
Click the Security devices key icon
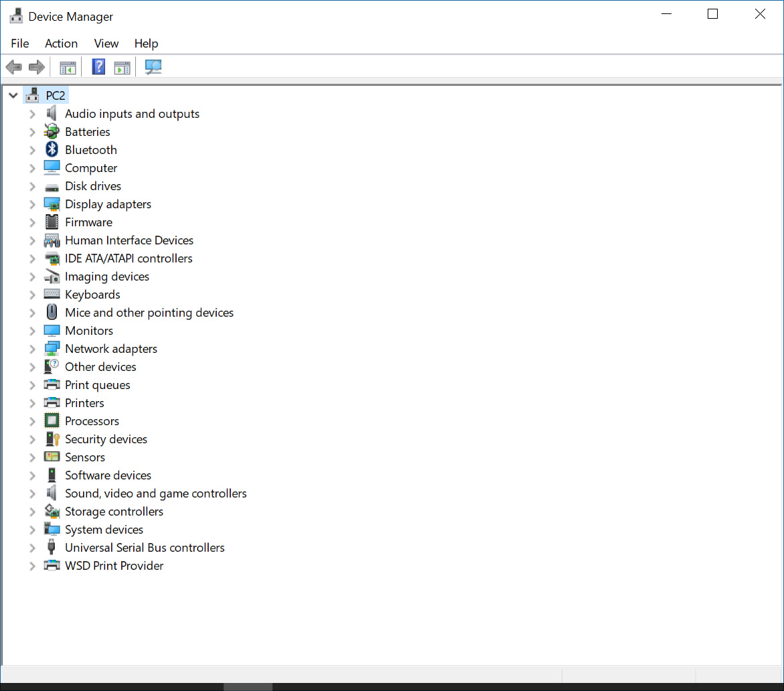pyautogui.click(x=52, y=439)
